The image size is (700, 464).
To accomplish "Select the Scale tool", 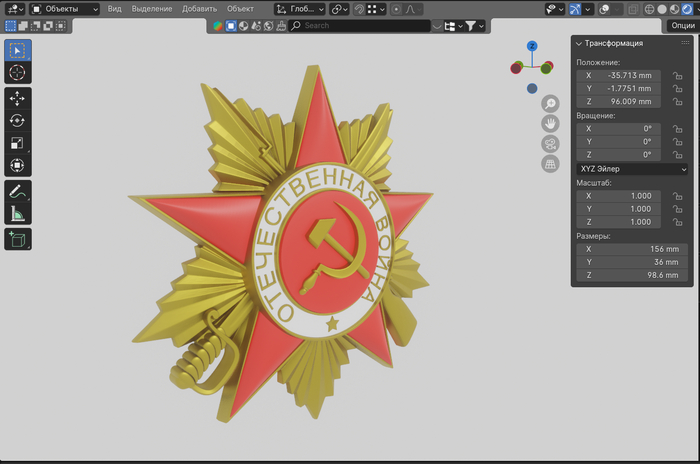I will (18, 143).
